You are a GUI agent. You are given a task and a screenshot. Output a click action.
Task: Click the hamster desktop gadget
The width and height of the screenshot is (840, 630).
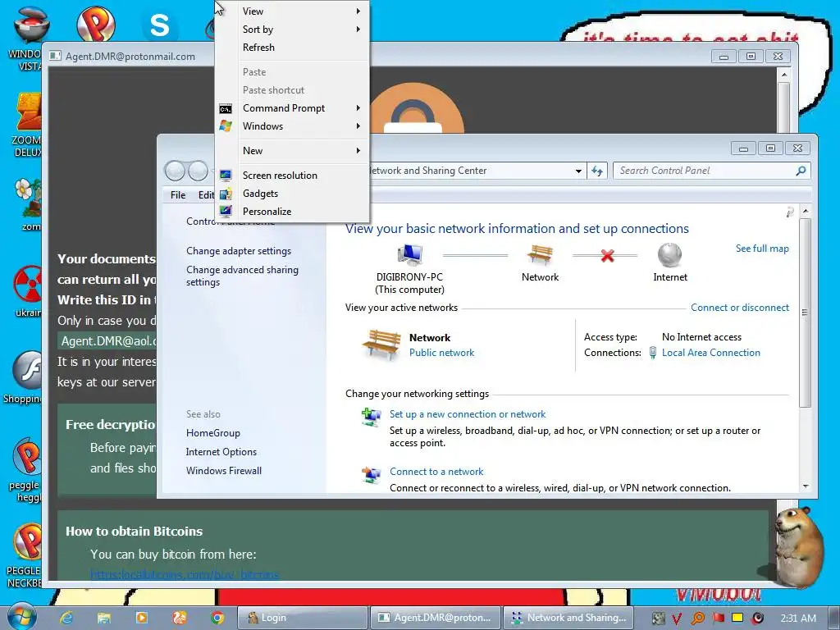pyautogui.click(x=800, y=546)
